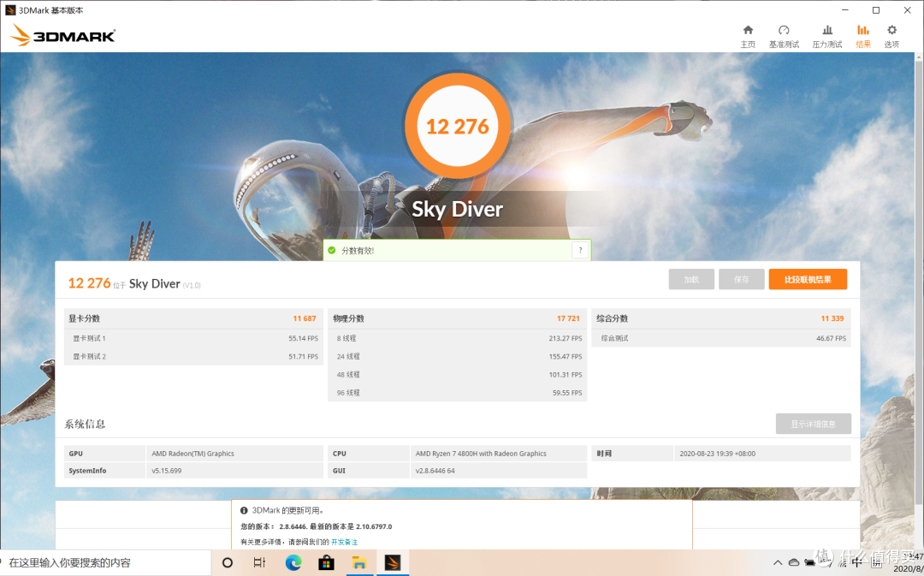Screen dimensions: 924x576
Task: Click the OneDrive cloud tray icon
Action: coord(794,562)
